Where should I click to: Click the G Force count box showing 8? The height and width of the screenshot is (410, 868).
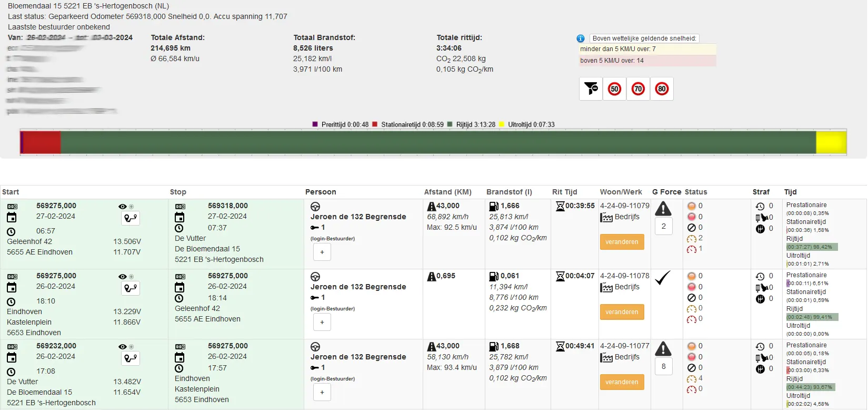click(x=664, y=366)
